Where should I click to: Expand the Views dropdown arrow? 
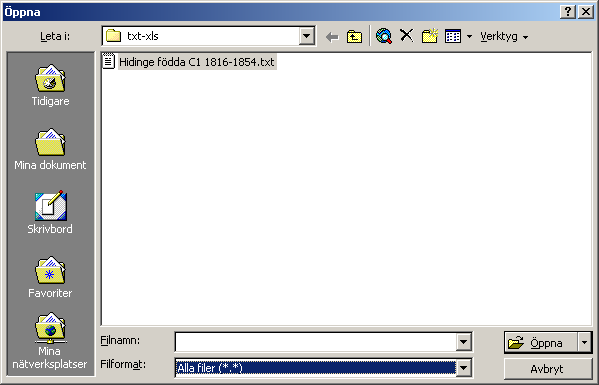coord(469,37)
